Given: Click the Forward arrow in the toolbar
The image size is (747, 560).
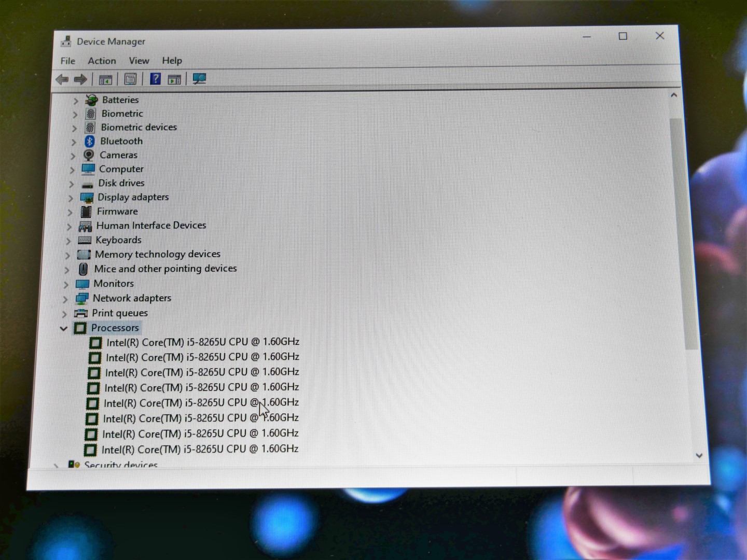Looking at the screenshot, I should [80, 79].
